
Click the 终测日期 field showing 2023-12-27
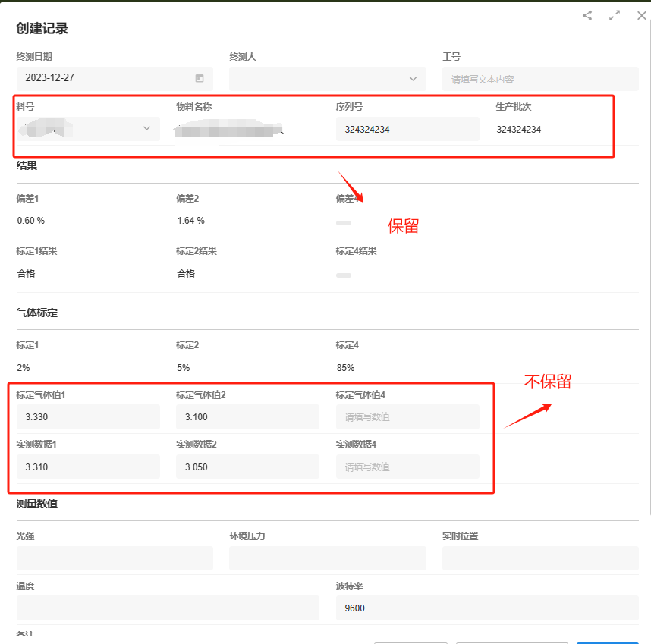(106, 78)
